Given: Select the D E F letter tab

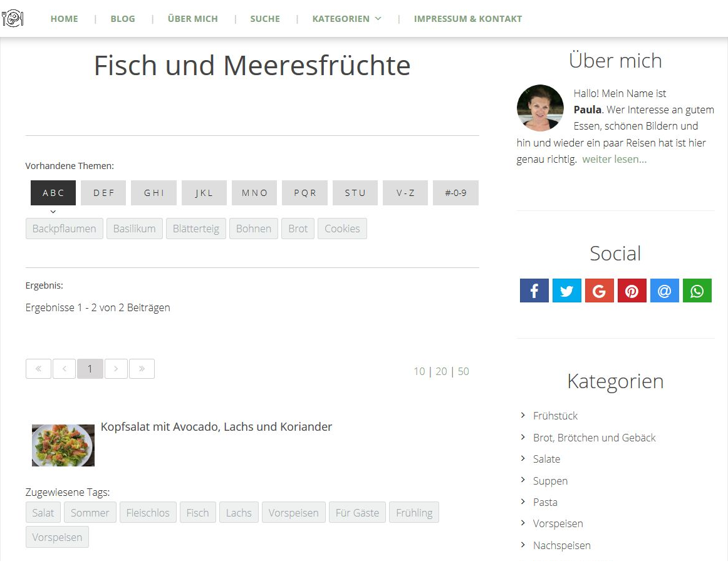Looking at the screenshot, I should (103, 193).
